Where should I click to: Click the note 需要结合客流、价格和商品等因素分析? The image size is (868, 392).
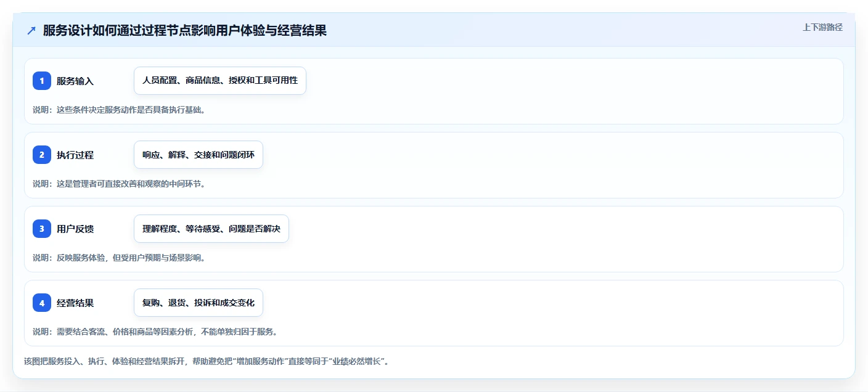pos(155,332)
